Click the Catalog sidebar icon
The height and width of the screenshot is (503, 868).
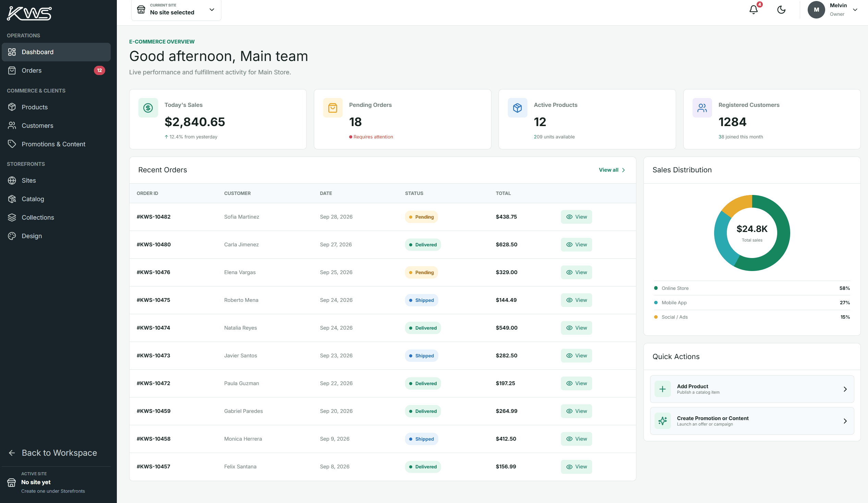(12, 199)
